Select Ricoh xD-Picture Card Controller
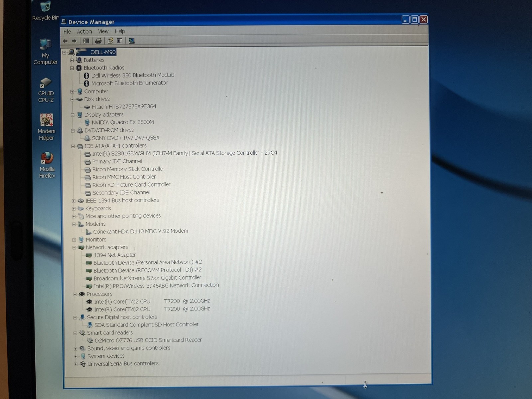Image resolution: width=532 pixels, height=399 pixels. [x=131, y=185]
